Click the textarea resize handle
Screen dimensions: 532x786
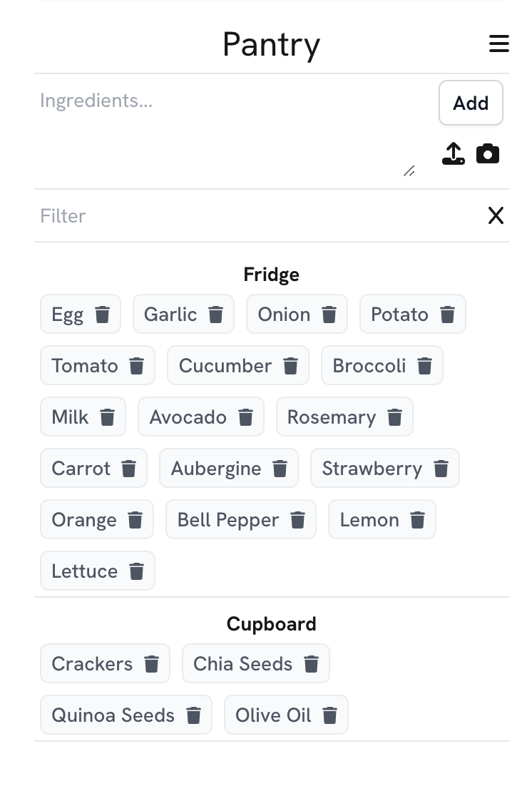click(409, 171)
